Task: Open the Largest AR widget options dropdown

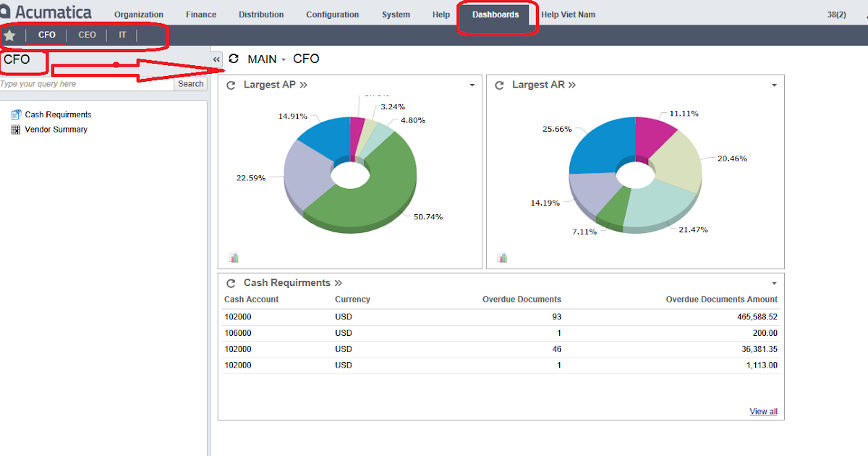Action: pos(773,85)
